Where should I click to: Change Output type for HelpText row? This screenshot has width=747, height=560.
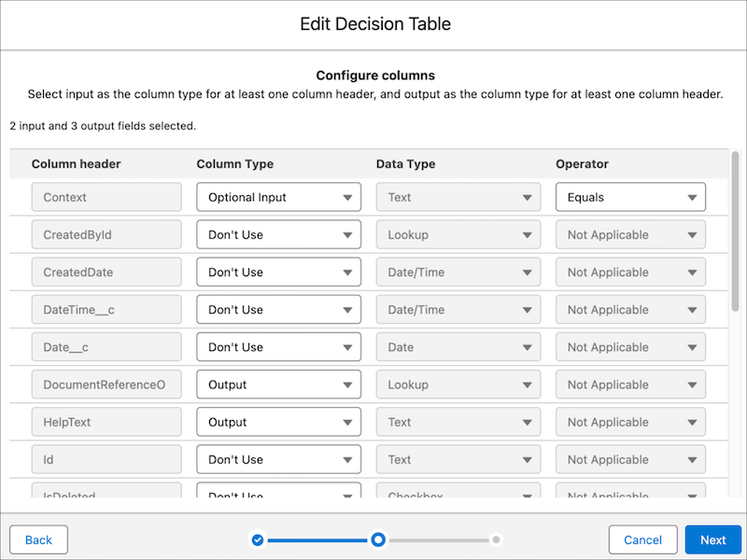278,422
